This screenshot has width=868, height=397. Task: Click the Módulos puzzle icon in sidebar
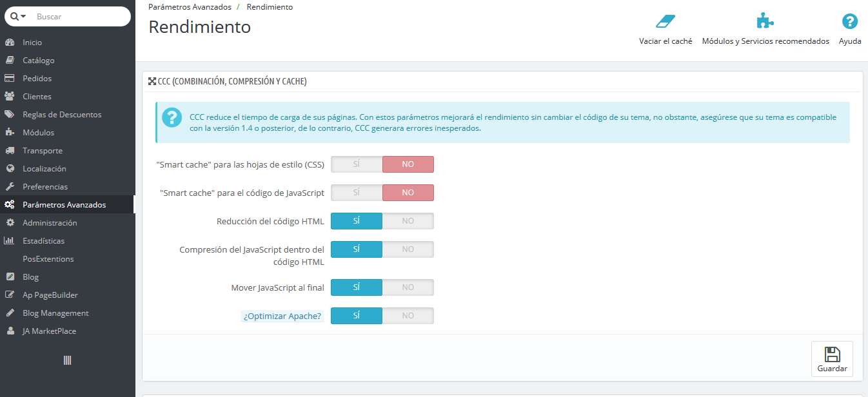(10, 133)
